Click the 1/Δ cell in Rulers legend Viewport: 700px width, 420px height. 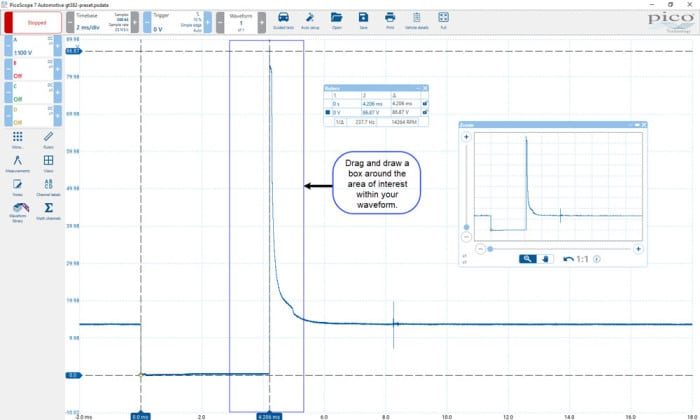coord(340,122)
